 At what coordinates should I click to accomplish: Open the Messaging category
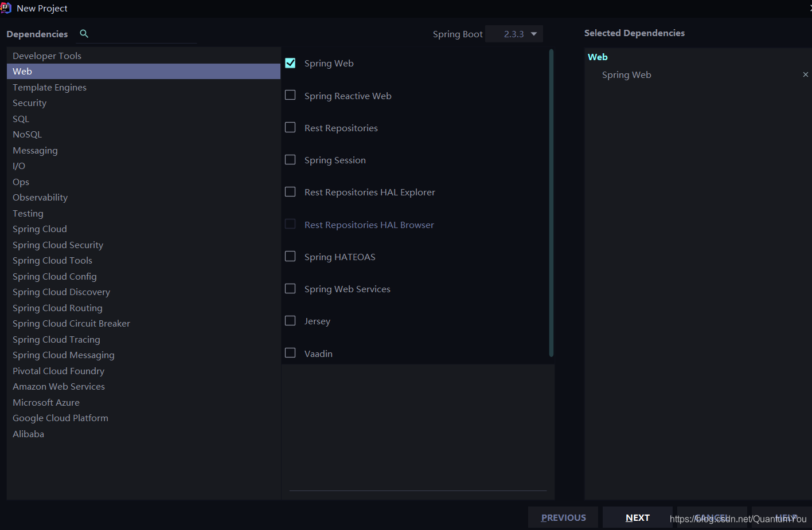pos(143,150)
